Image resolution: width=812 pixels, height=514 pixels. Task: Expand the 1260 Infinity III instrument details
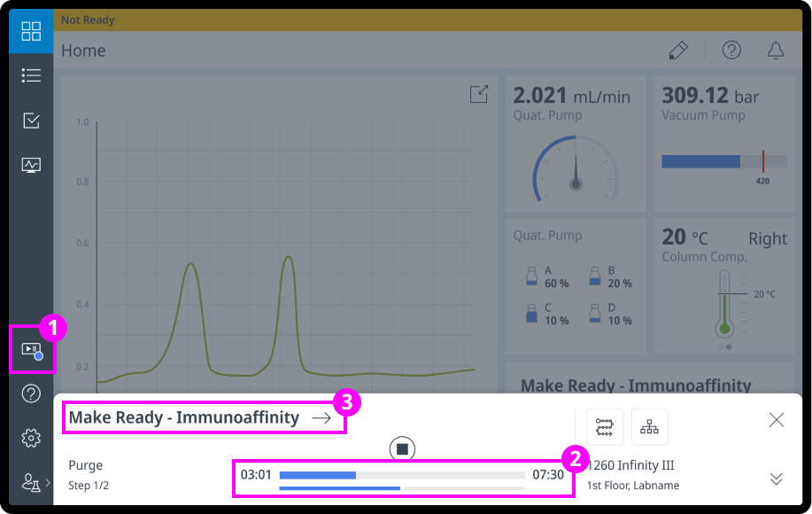coord(777,479)
